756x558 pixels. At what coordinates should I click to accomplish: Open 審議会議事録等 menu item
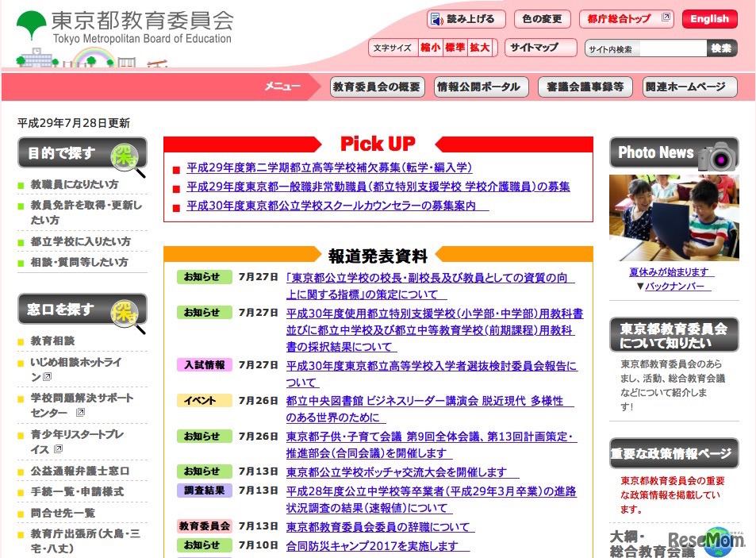click(585, 87)
